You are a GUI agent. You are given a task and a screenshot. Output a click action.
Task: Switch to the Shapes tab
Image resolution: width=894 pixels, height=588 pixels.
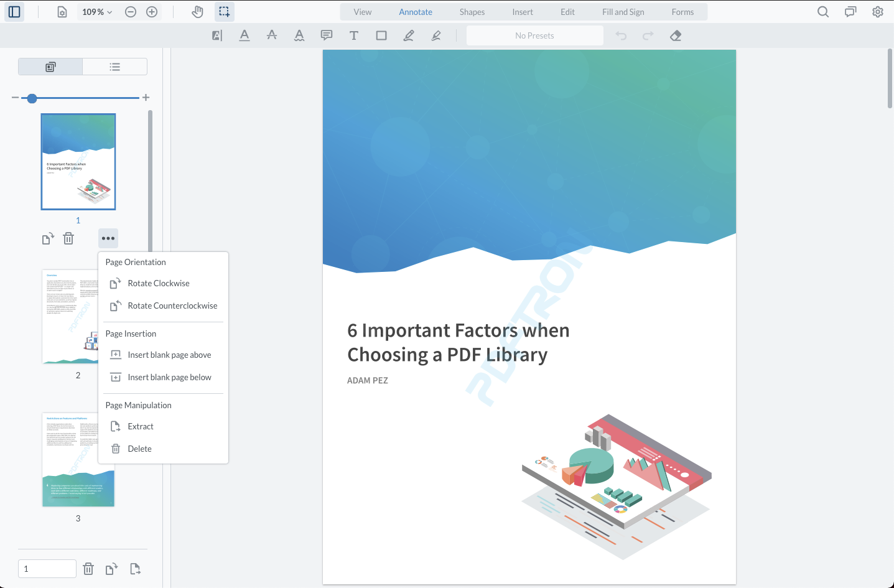coord(472,12)
